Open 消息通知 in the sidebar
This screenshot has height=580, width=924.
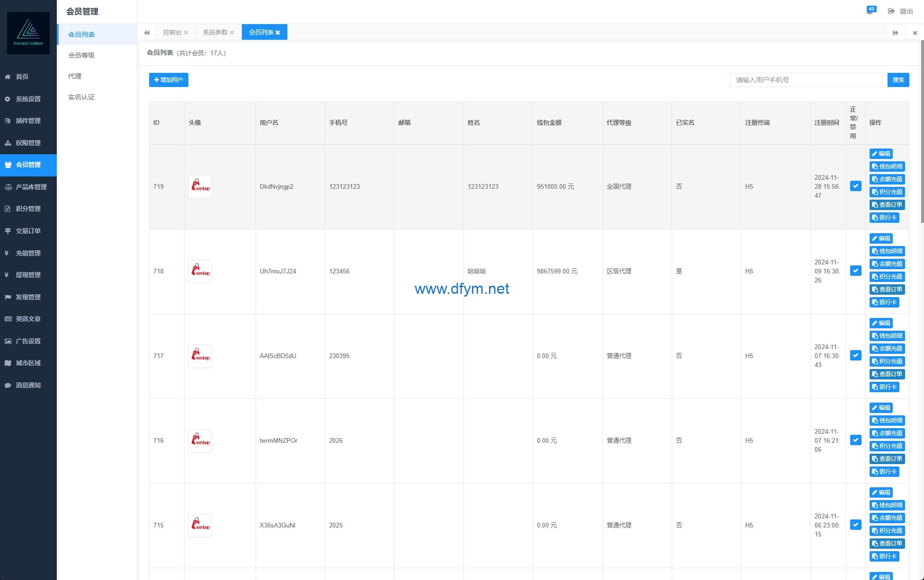(28, 385)
